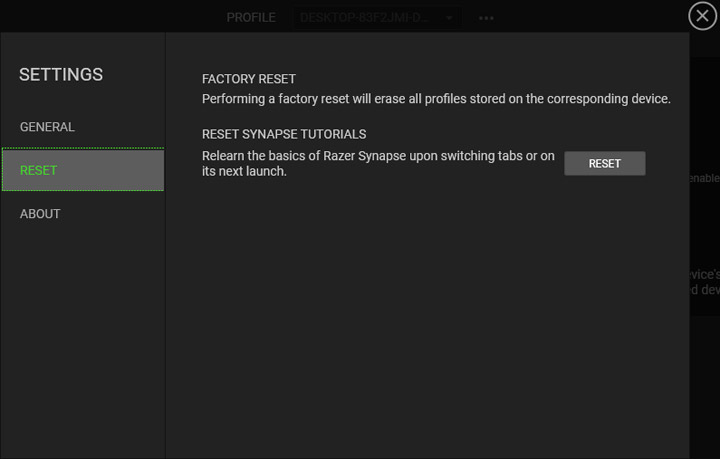Expand the dimmed profile dropdown arrow
The height and width of the screenshot is (459, 720).
(x=449, y=18)
